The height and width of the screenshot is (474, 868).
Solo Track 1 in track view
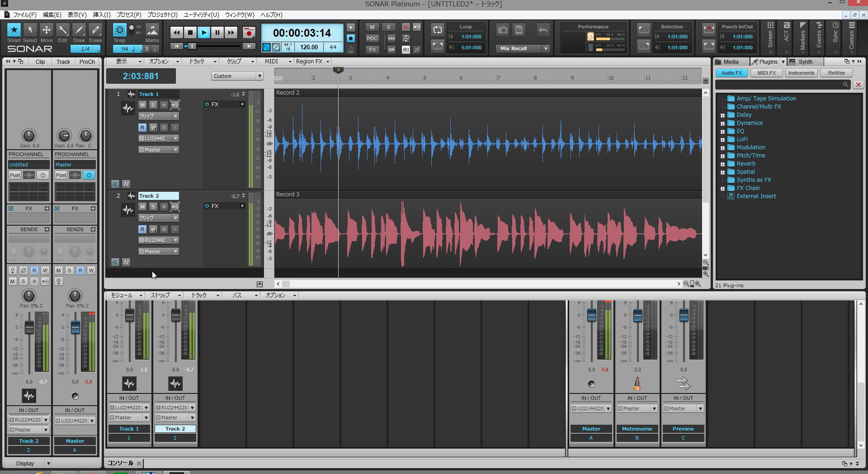[x=153, y=105]
